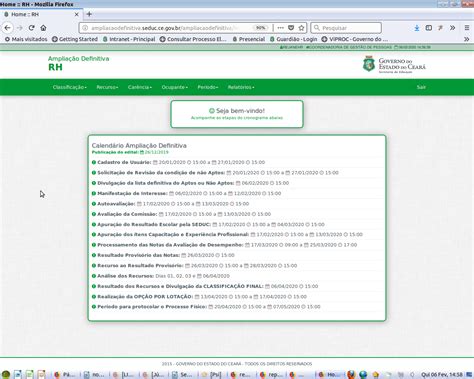Switch to the '[Psi]' taskbar window
Viewport: 474px width, 379px height.
coord(212,375)
